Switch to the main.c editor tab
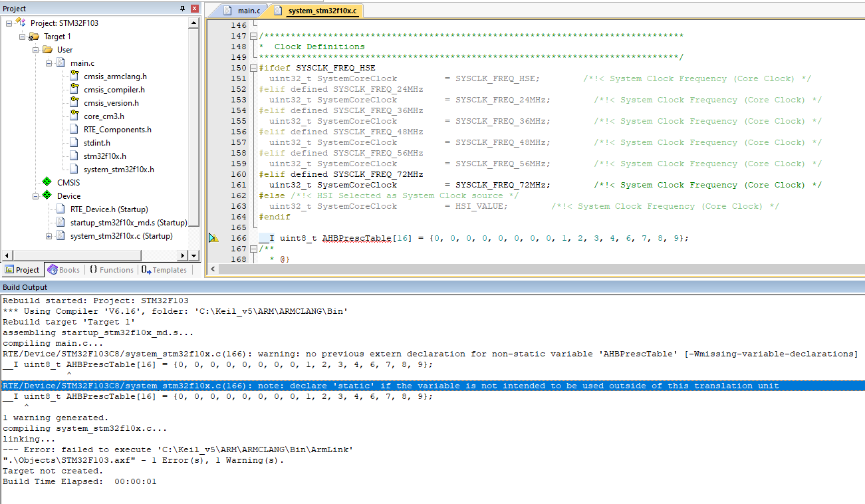Viewport: 865px width, 504px height. [243, 11]
